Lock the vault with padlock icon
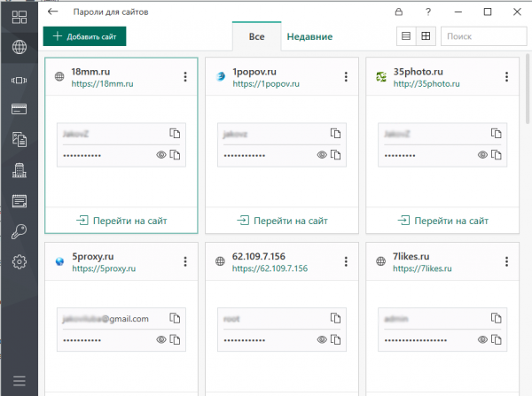 coord(399,12)
